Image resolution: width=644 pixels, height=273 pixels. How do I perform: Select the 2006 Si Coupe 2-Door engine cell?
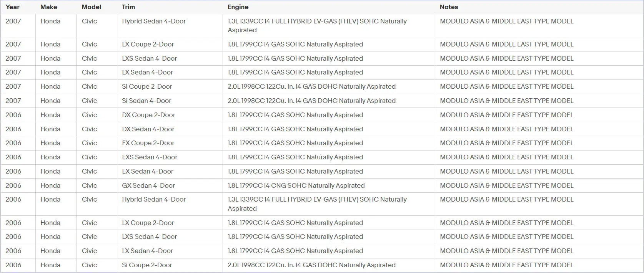(x=311, y=265)
